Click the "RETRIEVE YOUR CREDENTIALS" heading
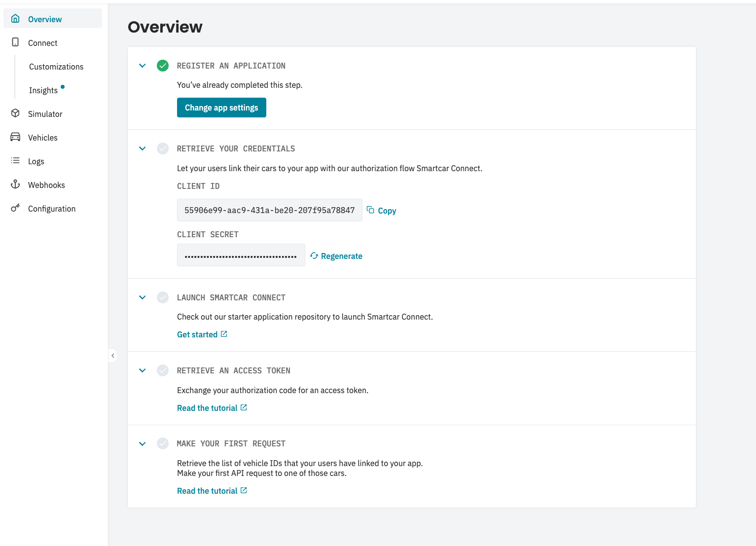The width and height of the screenshot is (756, 546). pos(236,148)
